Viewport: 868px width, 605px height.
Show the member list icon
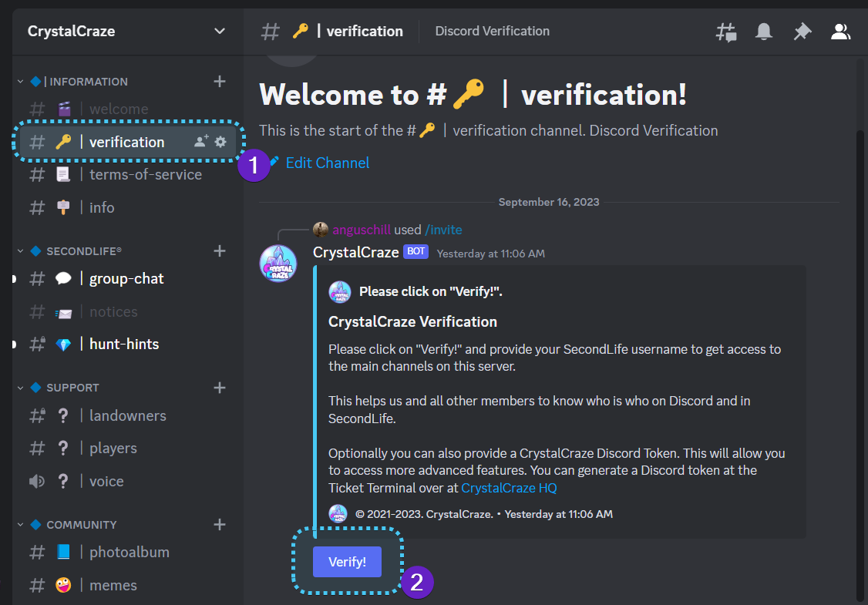[840, 32]
